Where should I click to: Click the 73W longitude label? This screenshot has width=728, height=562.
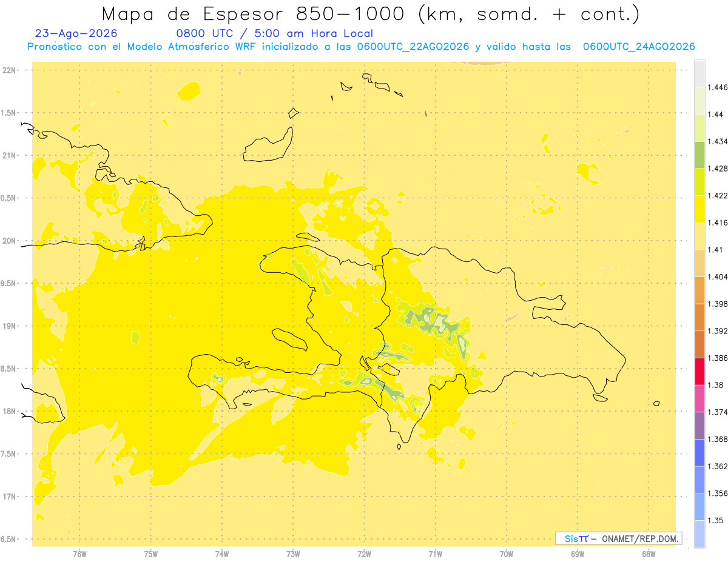293,554
